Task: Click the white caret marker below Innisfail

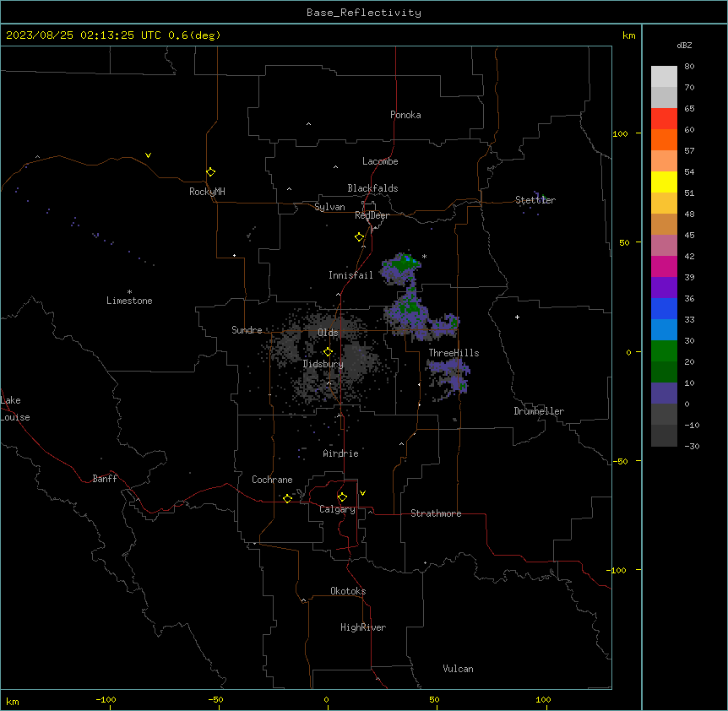Action: (338, 295)
